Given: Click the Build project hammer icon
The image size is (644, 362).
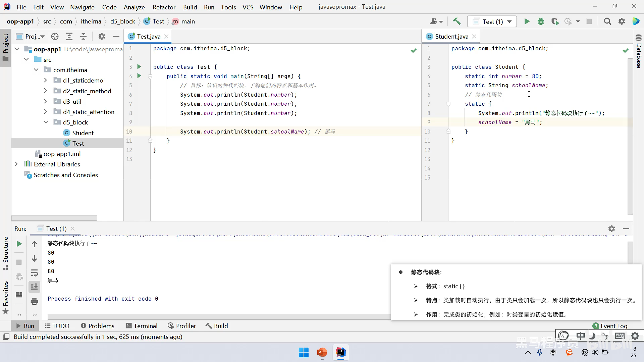Looking at the screenshot, I should tap(457, 21).
